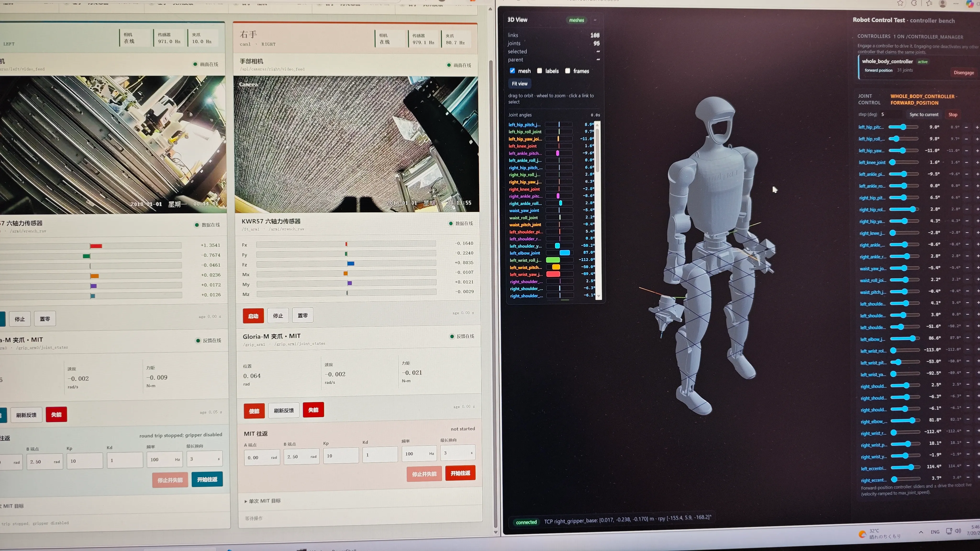Open the taskbar weather widget showing 32°C
The width and height of the screenshot is (980, 551).
[x=880, y=534]
